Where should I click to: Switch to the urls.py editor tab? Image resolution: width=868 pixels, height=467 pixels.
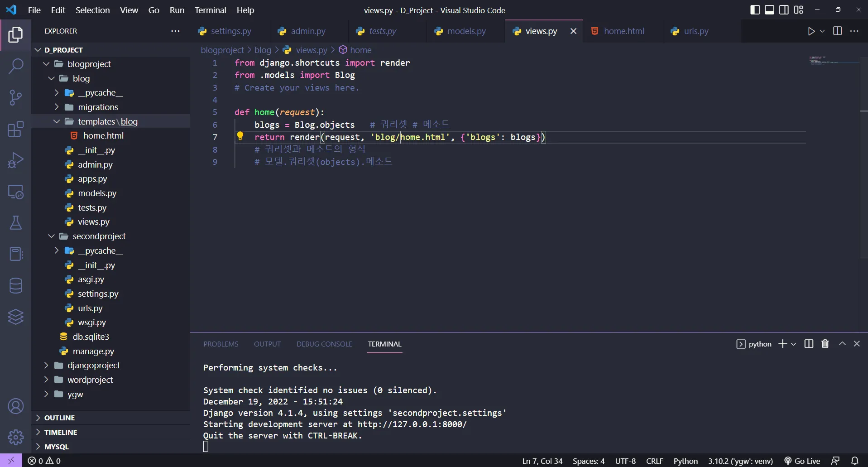click(695, 31)
